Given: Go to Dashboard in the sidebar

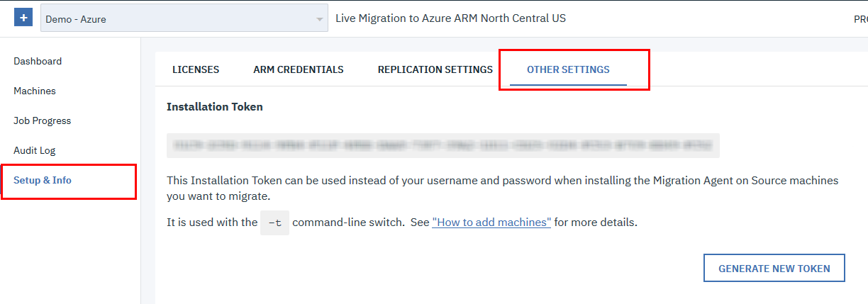Looking at the screenshot, I should click(x=38, y=61).
